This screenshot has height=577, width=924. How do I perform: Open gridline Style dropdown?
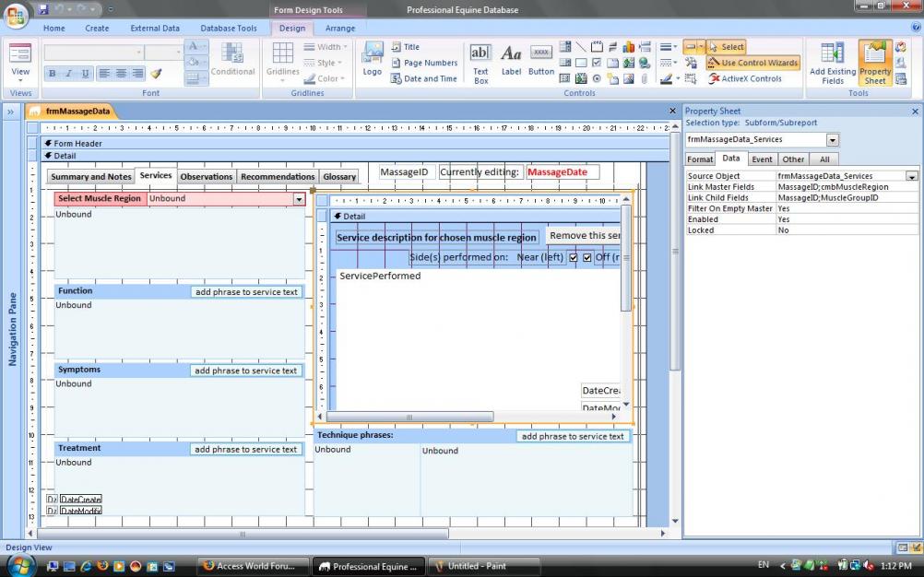pos(323,63)
